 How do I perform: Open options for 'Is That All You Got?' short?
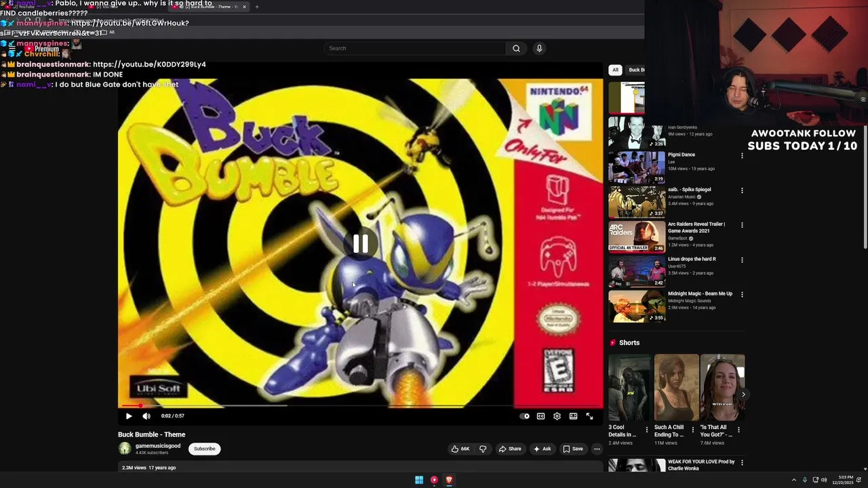738,430
